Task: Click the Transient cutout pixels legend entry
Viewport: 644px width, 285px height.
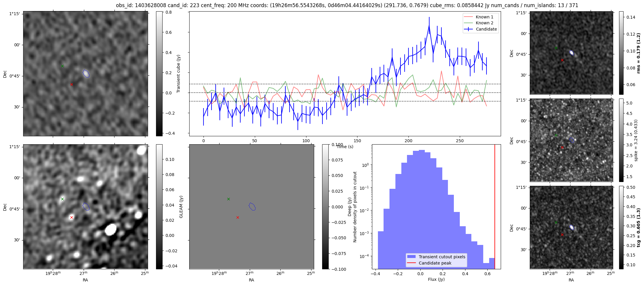Action: click(436, 257)
